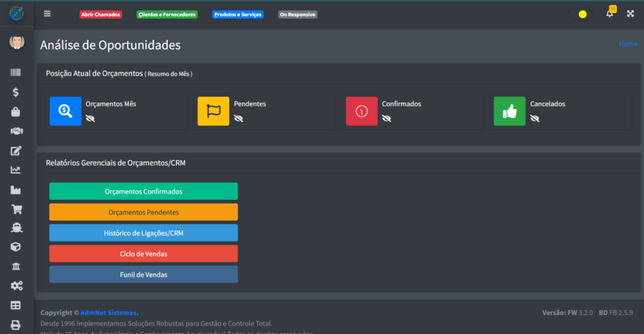The width and height of the screenshot is (644, 334).
Task: Open the Clientes e Fornecedores shortcut
Action: 167,14
